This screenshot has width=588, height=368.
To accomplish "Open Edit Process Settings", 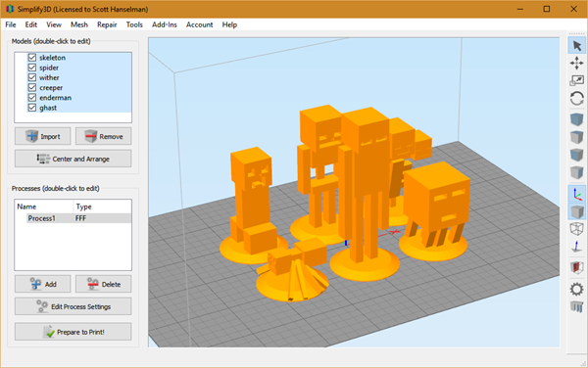I will coord(73,306).
